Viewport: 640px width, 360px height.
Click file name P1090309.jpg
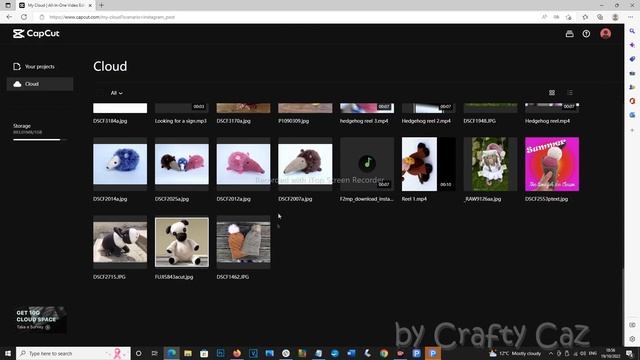[x=293, y=121]
